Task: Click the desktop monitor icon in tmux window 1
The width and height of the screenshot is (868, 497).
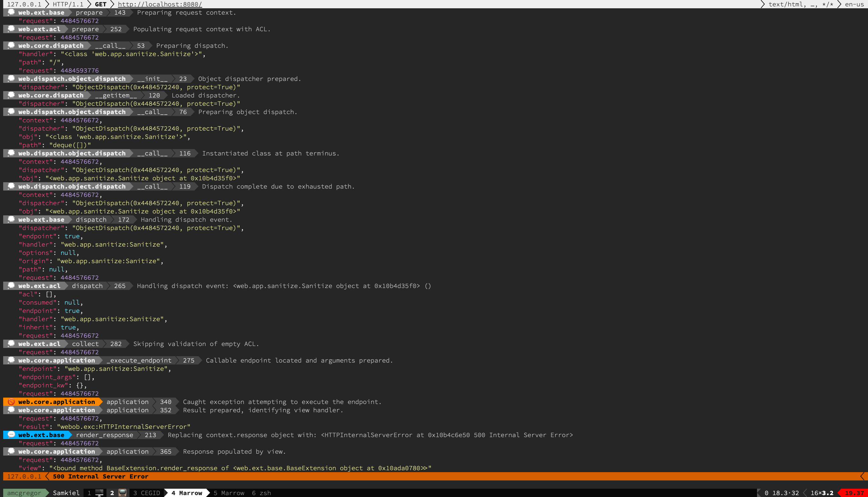Action: pos(99,493)
